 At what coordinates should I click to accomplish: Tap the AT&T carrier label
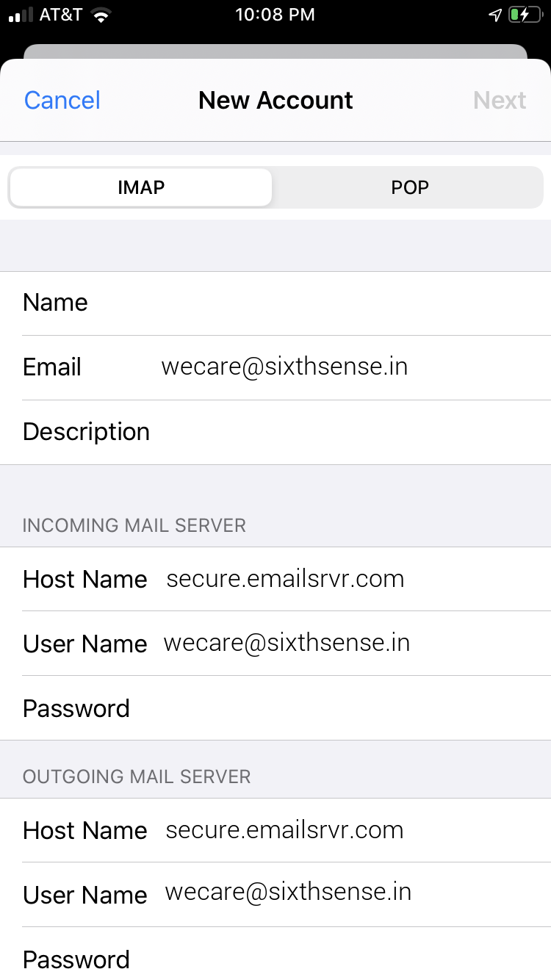click(x=61, y=15)
